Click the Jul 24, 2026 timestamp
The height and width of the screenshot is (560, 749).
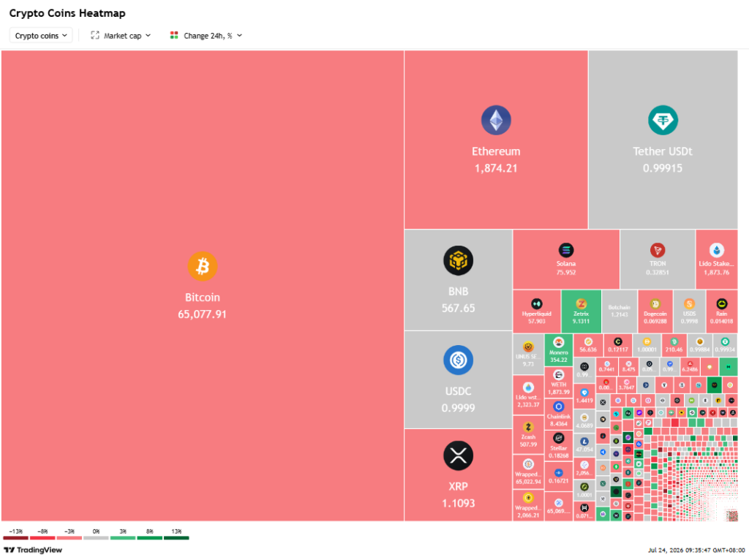pos(696,550)
